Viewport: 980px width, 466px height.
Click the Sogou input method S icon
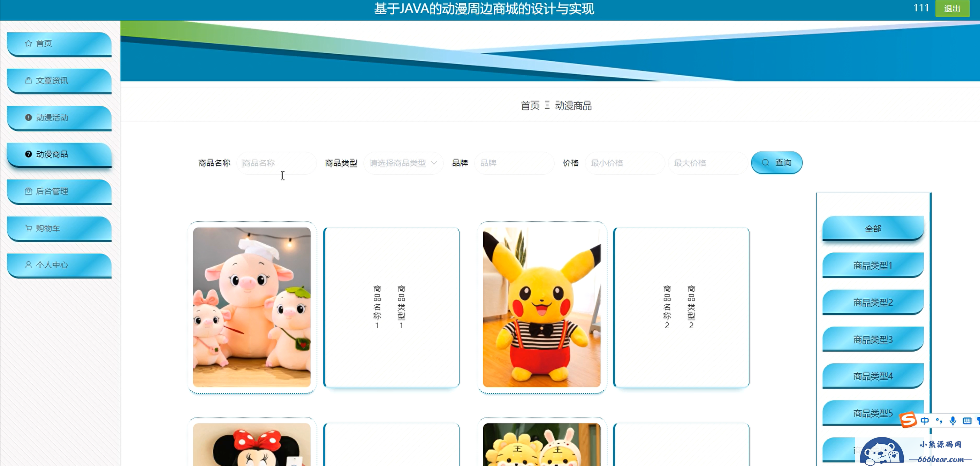point(909,420)
